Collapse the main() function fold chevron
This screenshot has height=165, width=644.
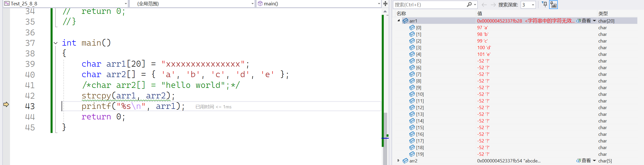pyautogui.click(x=55, y=43)
